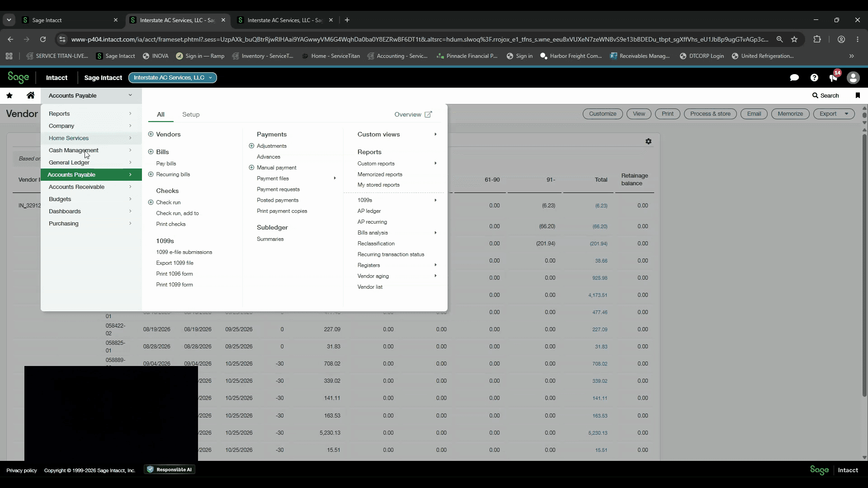Viewport: 868px width, 488px height.
Task: Open Interstate AC Services company dropdown
Action: 172,78
